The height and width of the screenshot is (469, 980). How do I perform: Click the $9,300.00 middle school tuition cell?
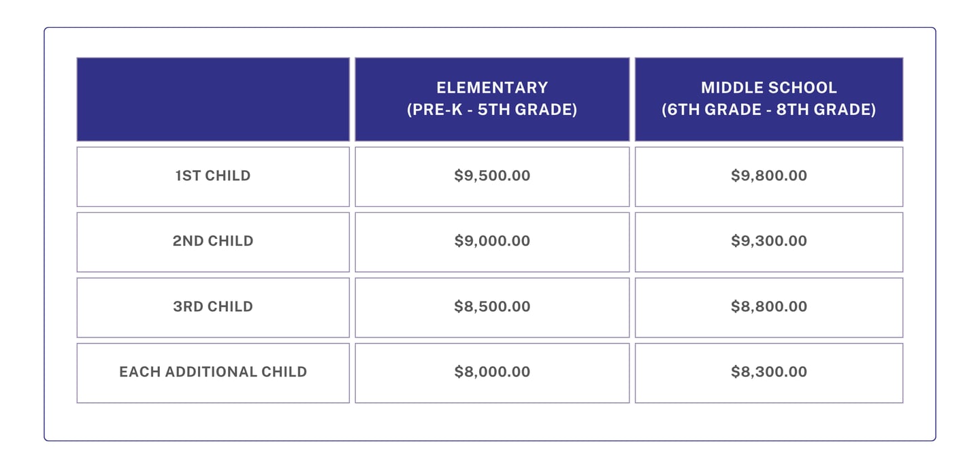[x=769, y=242]
